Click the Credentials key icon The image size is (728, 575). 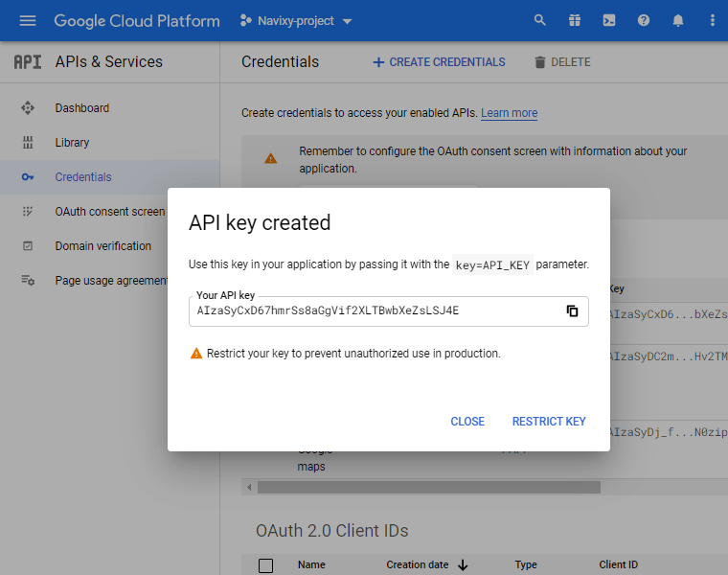28,177
